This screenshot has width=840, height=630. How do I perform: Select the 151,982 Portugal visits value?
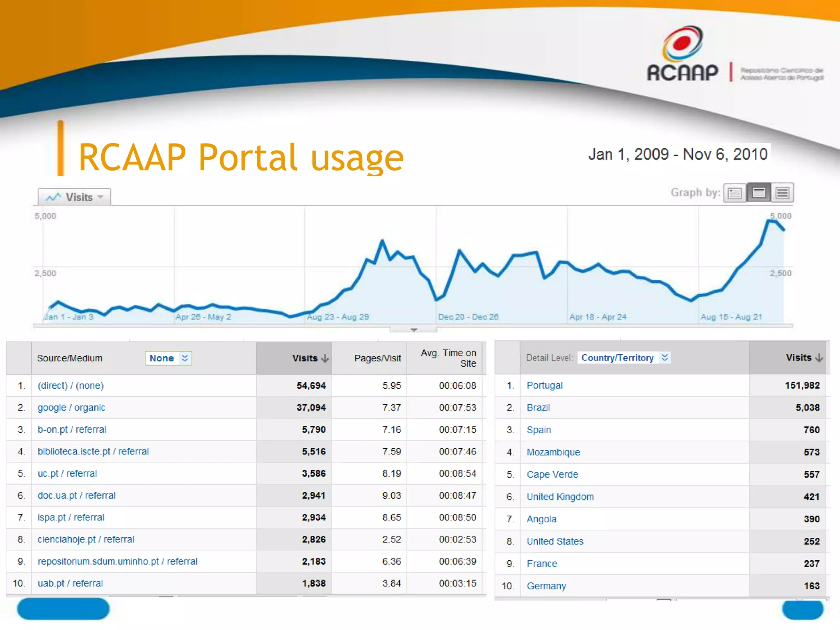(802, 386)
